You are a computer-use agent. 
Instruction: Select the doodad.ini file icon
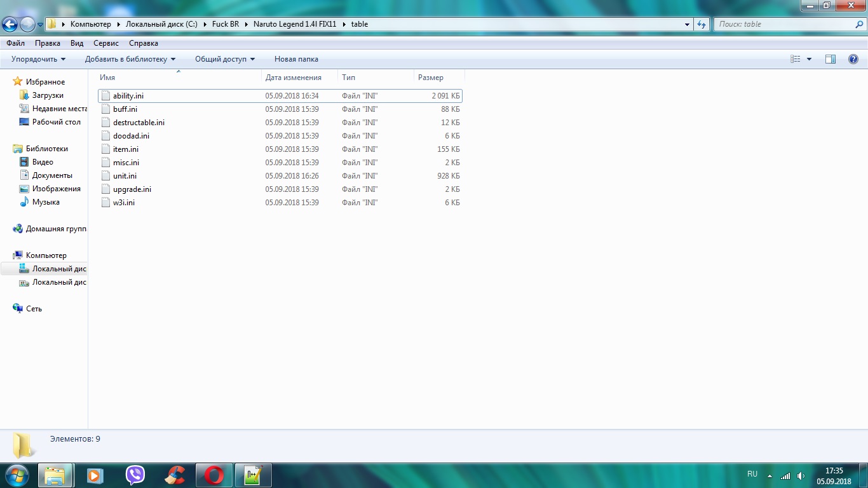[105, 136]
